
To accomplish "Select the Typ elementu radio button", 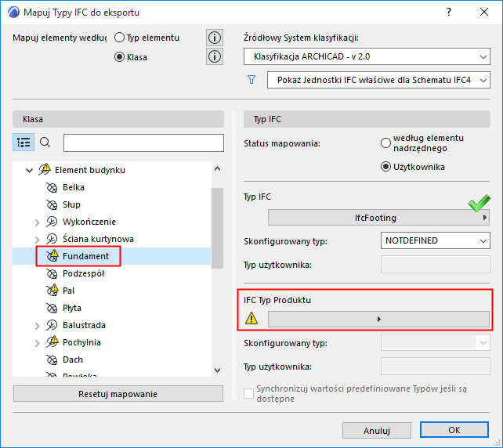I will 119,38.
